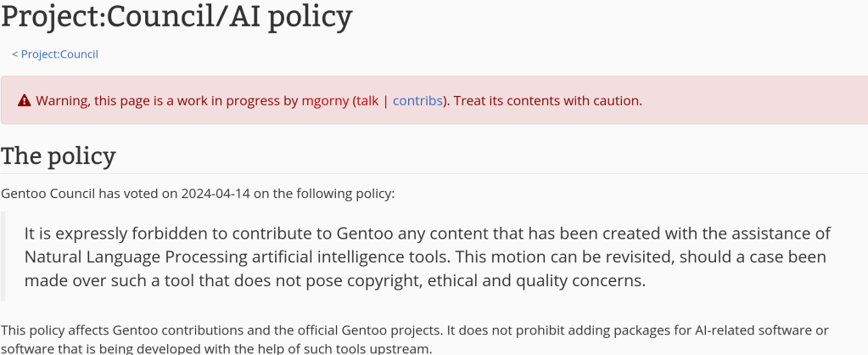
Task: Open the Project:Council breadcrumb link
Action: pyautogui.click(x=59, y=54)
